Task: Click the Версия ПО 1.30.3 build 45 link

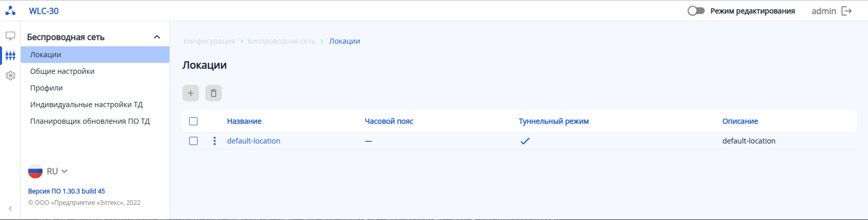Action: pos(67,191)
